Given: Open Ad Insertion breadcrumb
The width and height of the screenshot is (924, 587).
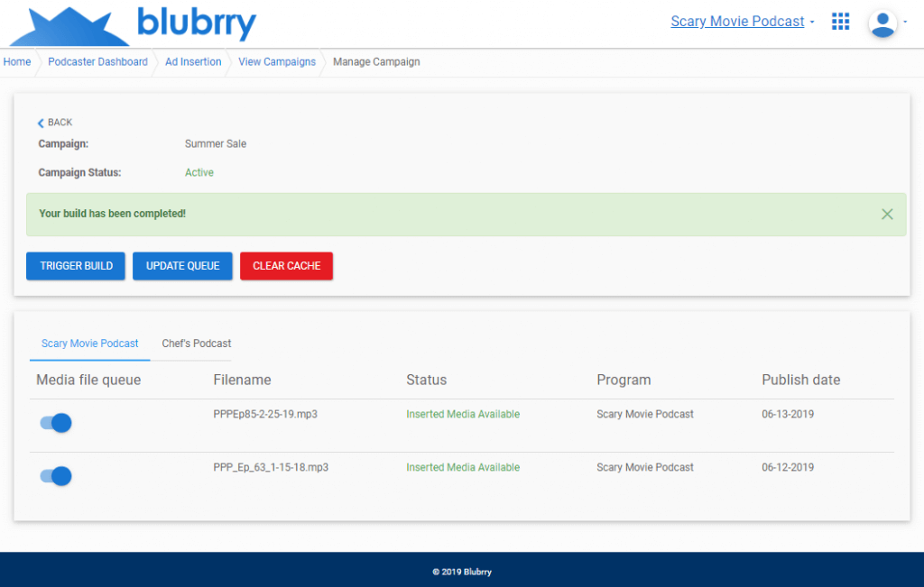Looking at the screenshot, I should pyautogui.click(x=193, y=62).
